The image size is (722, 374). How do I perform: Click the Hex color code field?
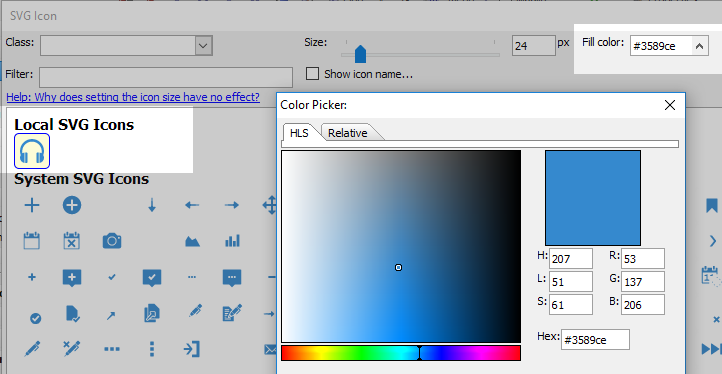595,340
